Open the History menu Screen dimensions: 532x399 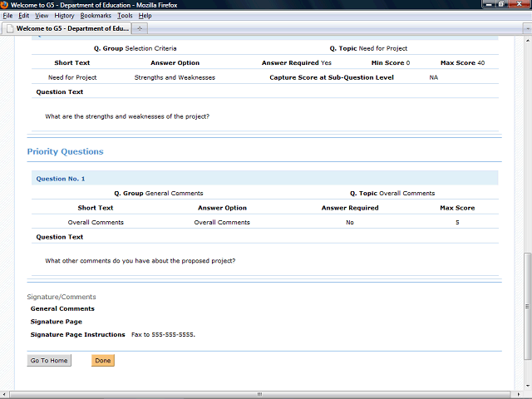pyautogui.click(x=64, y=16)
